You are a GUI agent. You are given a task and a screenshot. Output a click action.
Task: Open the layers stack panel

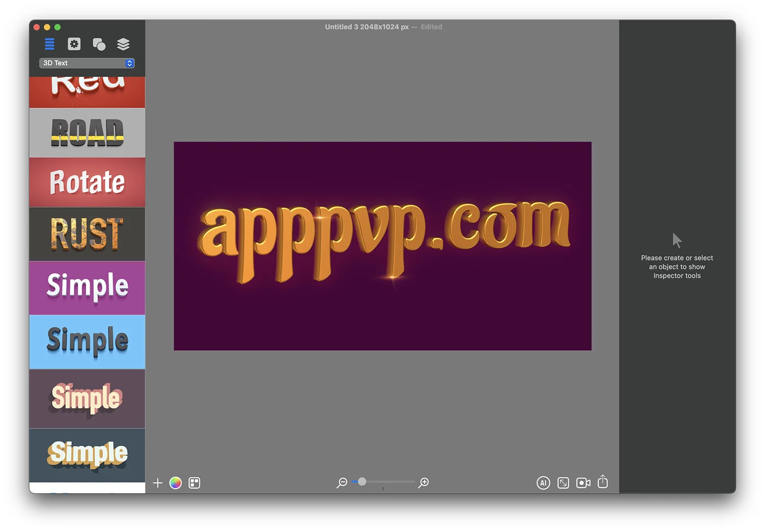click(x=123, y=44)
